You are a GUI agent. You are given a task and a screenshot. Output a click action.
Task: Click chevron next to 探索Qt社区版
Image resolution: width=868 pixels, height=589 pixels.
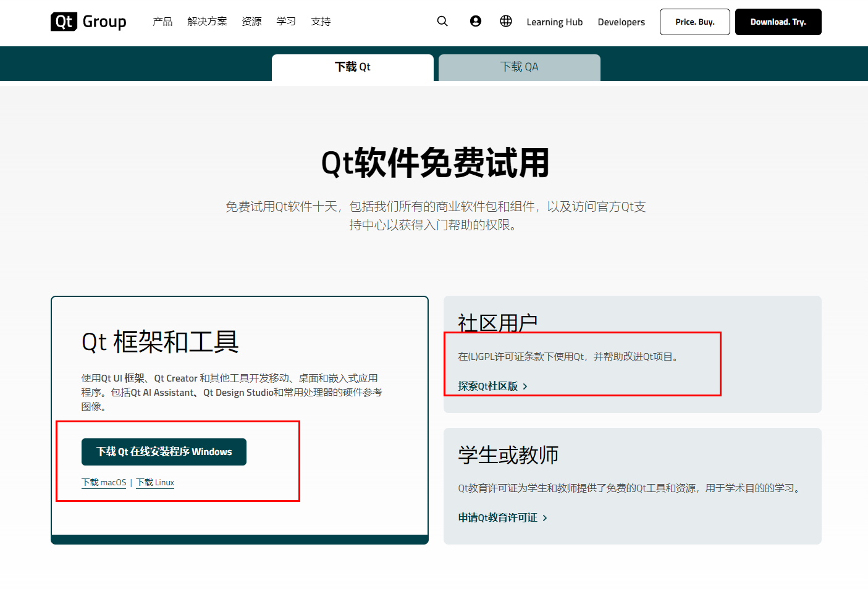(x=525, y=386)
